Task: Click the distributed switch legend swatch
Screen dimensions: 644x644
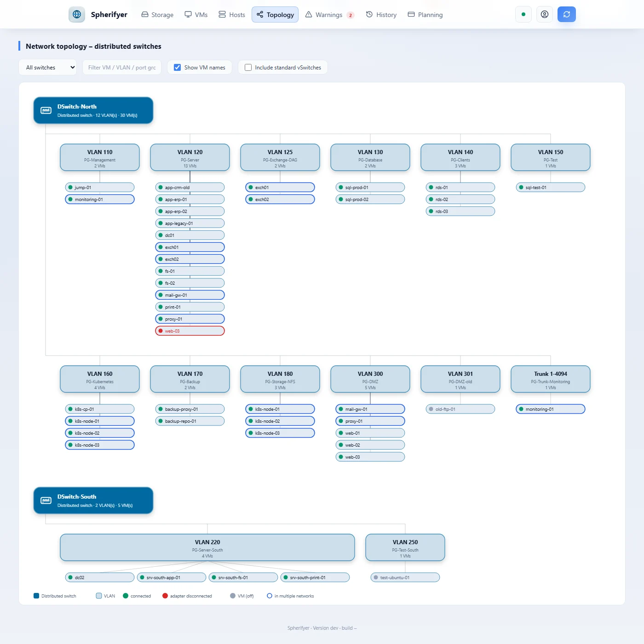Action: tap(36, 596)
